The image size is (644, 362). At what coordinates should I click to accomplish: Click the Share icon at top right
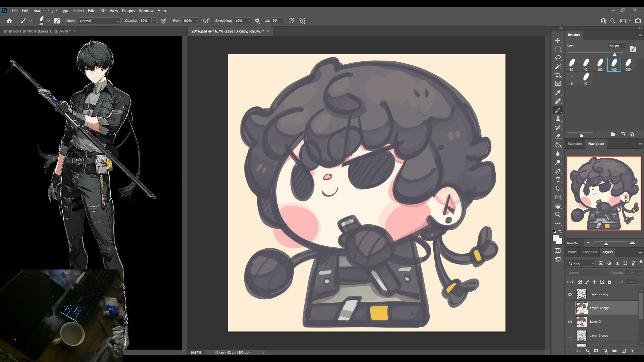pyautogui.click(x=638, y=21)
